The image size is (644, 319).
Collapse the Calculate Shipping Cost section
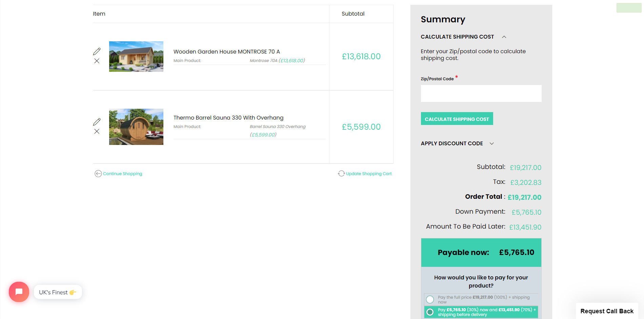pyautogui.click(x=504, y=37)
